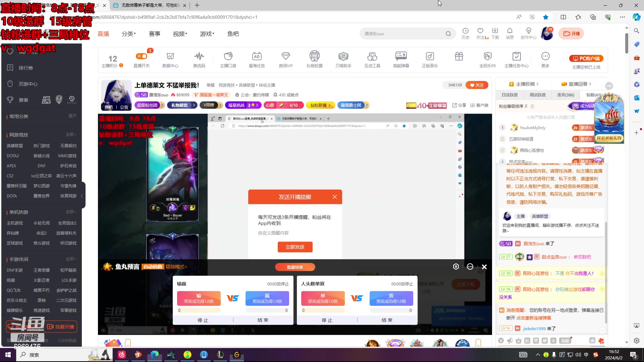
Task: Expand 直播回看 arrow link
Action: [577, 84]
